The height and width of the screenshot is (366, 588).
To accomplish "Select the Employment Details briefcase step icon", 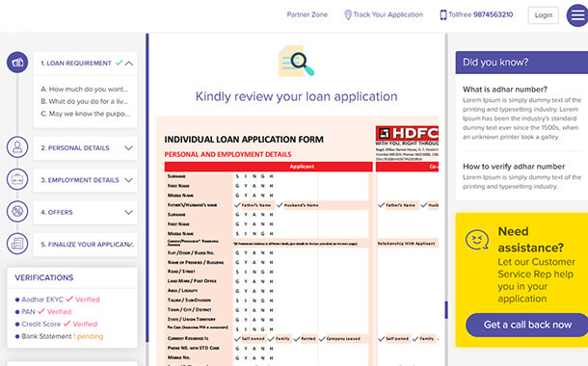I will tap(17, 179).
